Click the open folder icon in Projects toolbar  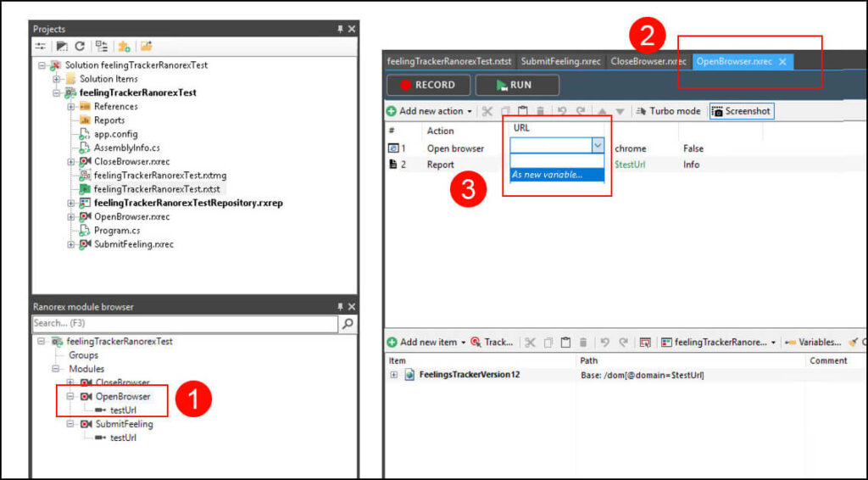(146, 47)
